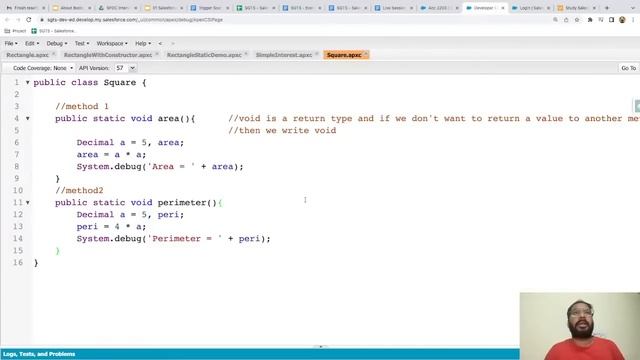Click the share icon in the address bar
This screenshot has height=360, width=640.
pos(566,20)
